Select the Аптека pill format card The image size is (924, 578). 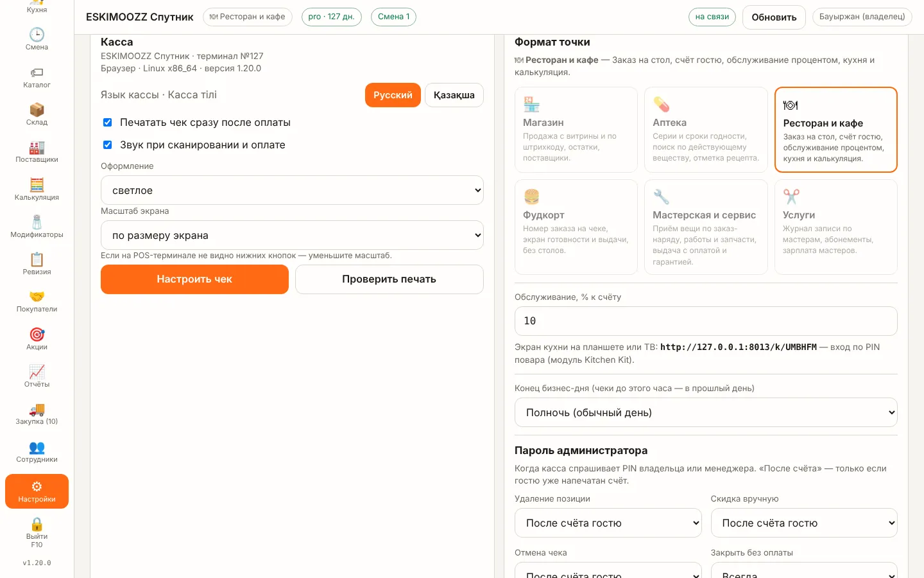(x=706, y=130)
